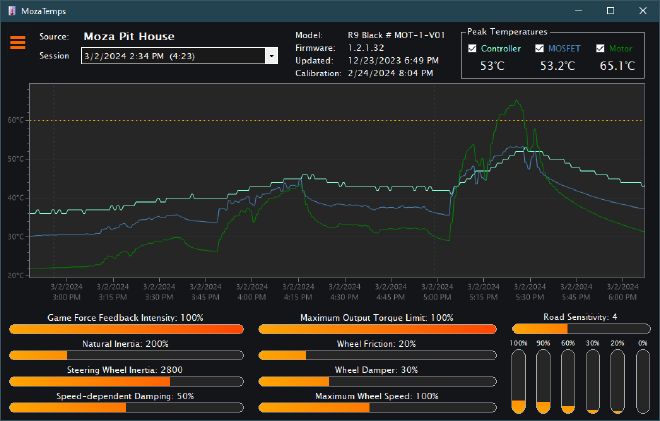Click the 0% vertical equalizer bar
Image resolution: width=660 pixels, height=421 pixels.
[641, 380]
